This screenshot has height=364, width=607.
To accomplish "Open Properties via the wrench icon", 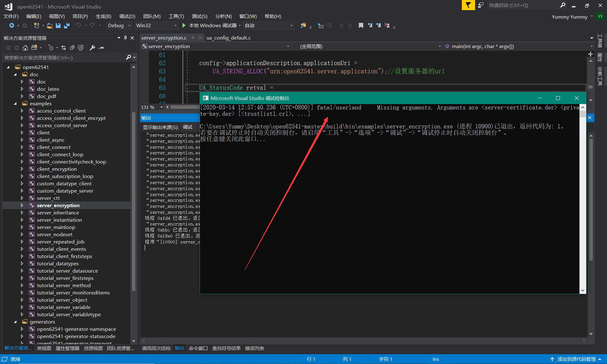I will [92, 48].
